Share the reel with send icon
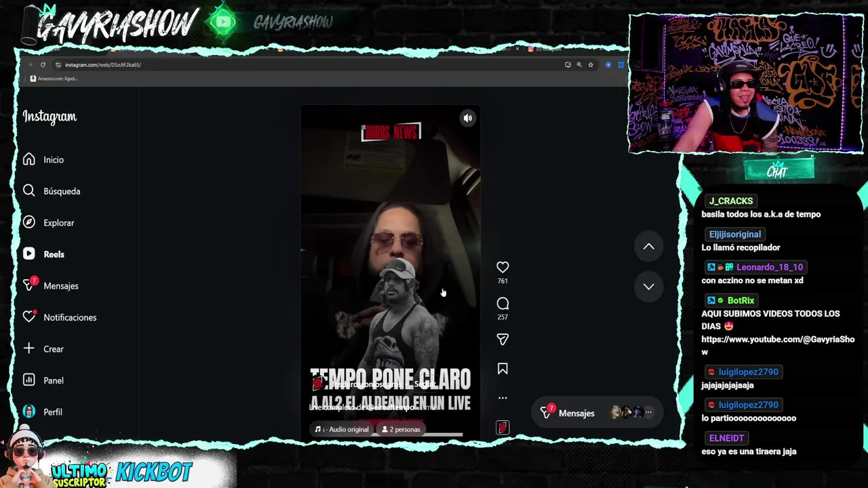 502,340
